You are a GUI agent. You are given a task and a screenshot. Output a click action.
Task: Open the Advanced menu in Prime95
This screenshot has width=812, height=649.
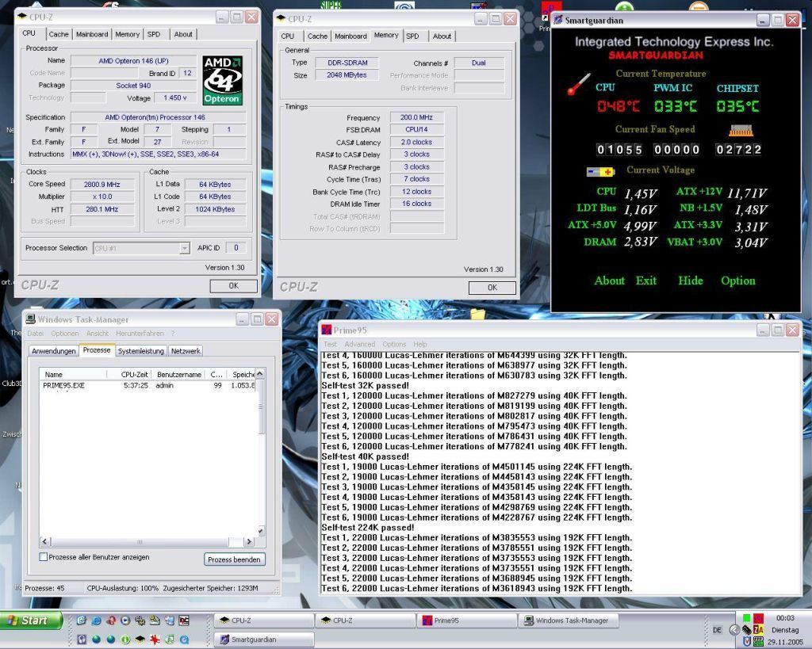coord(359,344)
